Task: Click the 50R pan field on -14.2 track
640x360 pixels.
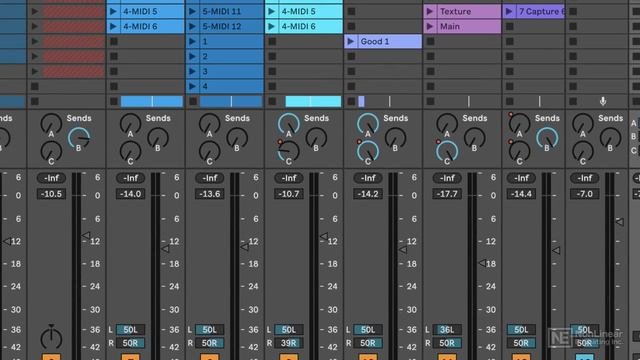Action: 368,343
